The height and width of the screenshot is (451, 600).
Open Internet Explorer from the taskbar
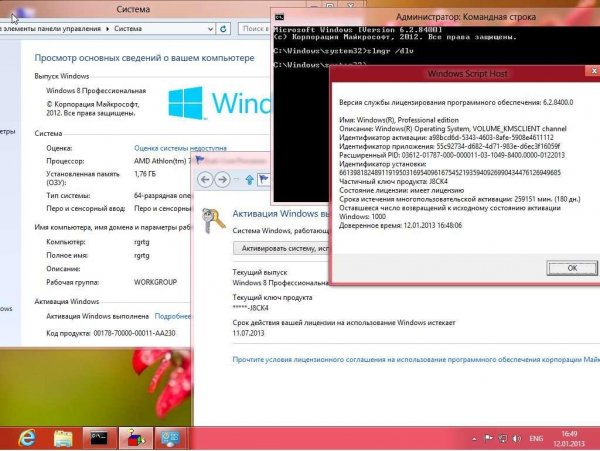coord(27,438)
